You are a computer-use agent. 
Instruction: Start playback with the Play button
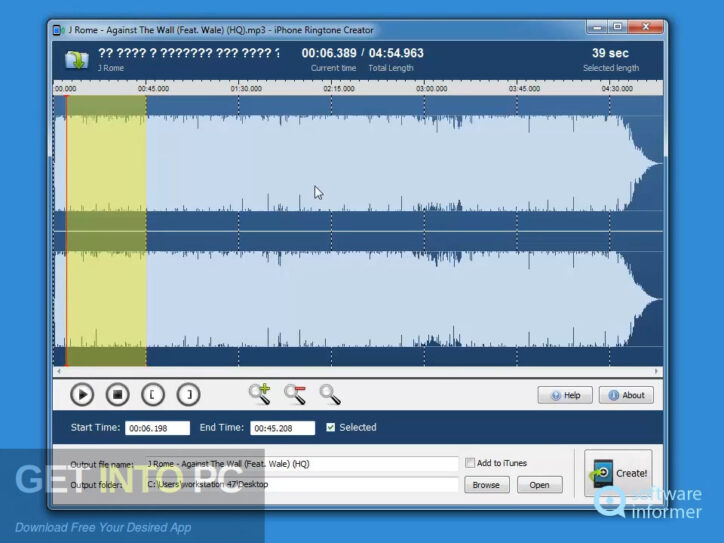(82, 395)
